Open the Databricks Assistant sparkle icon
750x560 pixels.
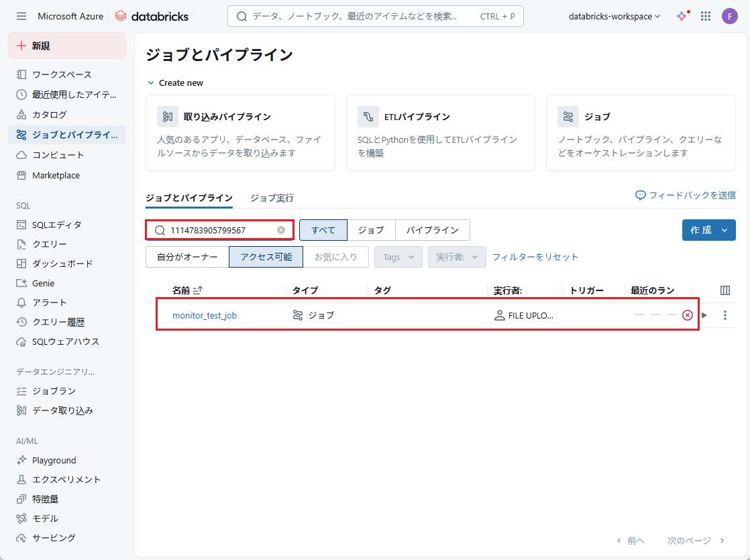682,16
